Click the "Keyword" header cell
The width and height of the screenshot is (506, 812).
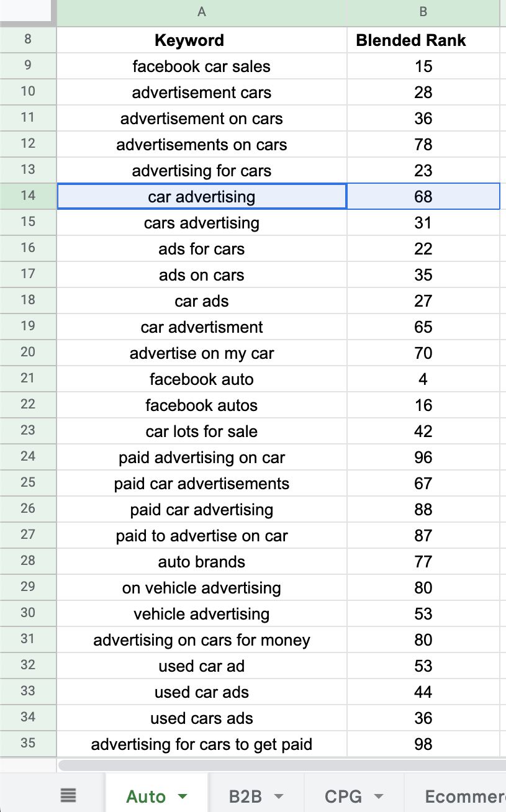click(189, 40)
